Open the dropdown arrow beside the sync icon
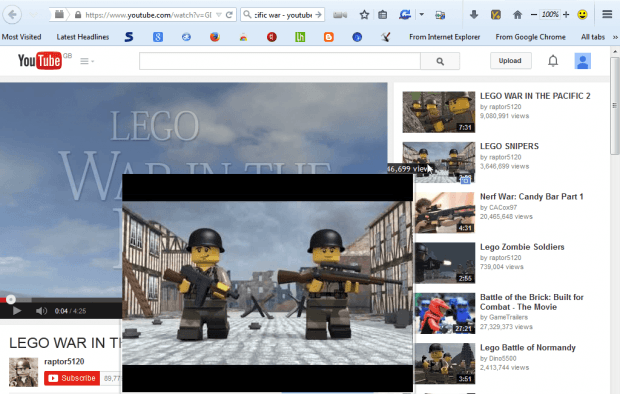The height and width of the screenshot is (394, 620). (x=422, y=15)
